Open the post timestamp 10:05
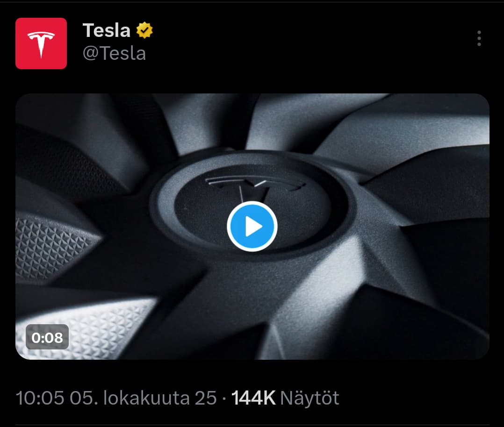Viewport: 504px width, 427px height. [x=40, y=398]
